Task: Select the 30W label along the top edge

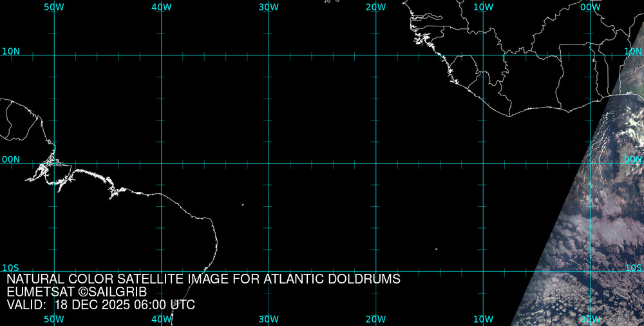Action: pos(269,7)
